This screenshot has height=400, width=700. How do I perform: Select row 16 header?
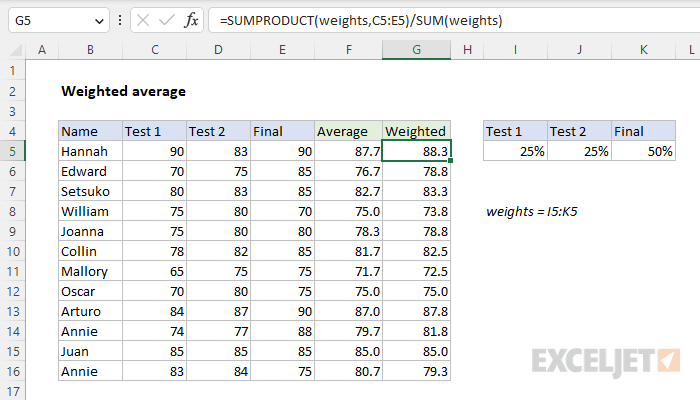pos(13,371)
